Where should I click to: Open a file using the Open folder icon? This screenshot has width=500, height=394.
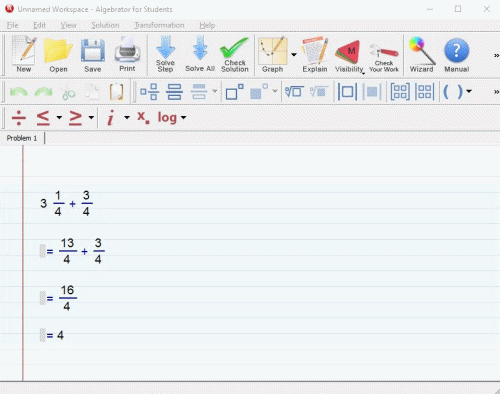pos(58,54)
